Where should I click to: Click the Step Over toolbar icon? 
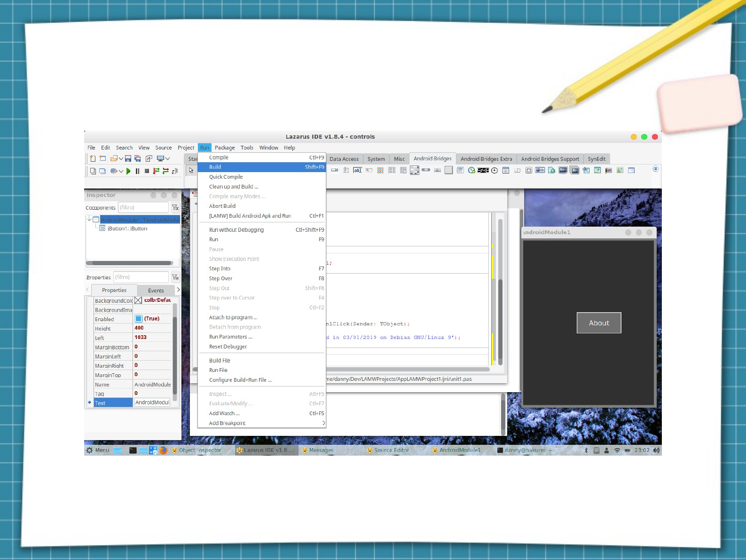pos(165,171)
